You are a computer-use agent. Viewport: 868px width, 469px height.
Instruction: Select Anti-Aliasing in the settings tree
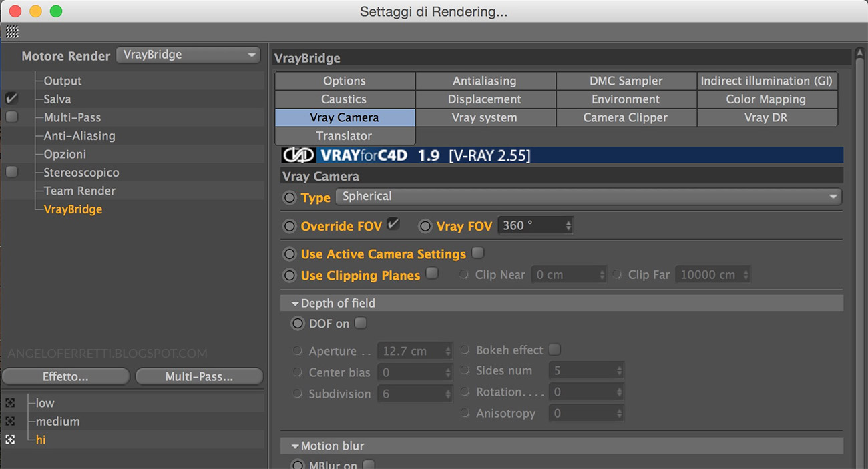pos(79,136)
